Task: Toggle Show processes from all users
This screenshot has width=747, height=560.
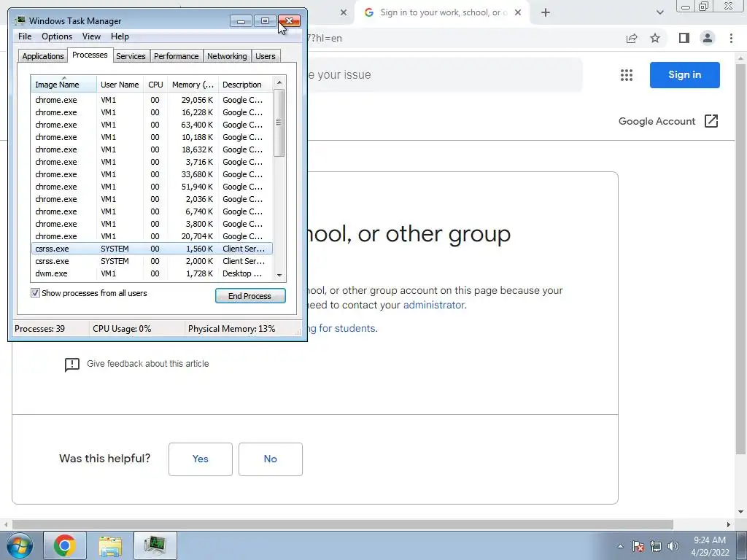Action: [x=35, y=293]
